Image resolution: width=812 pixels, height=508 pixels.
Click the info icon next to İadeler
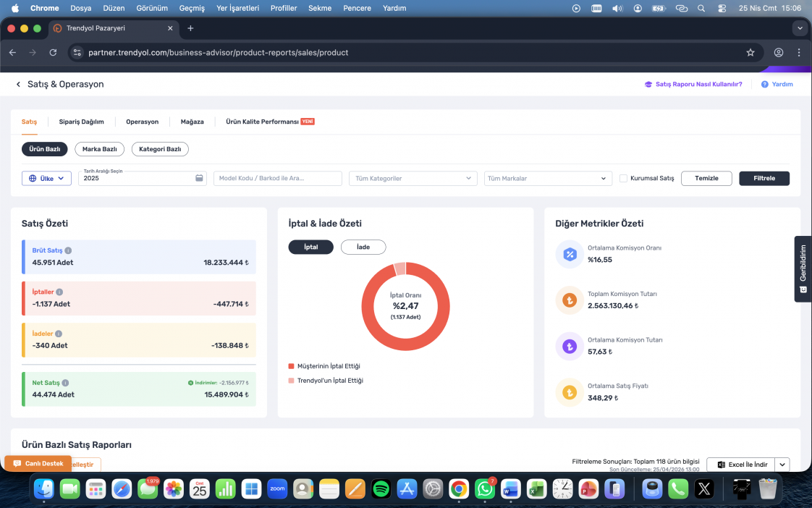[59, 334]
